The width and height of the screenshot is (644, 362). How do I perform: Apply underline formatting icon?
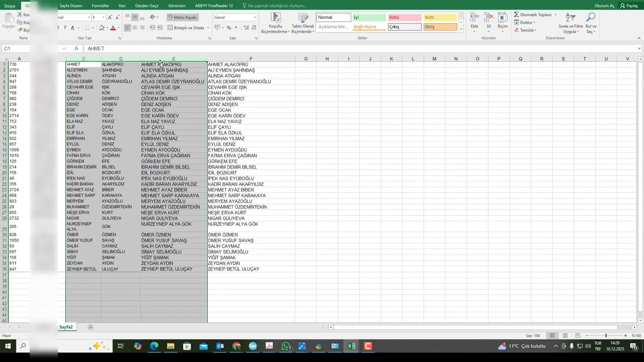tap(72, 28)
